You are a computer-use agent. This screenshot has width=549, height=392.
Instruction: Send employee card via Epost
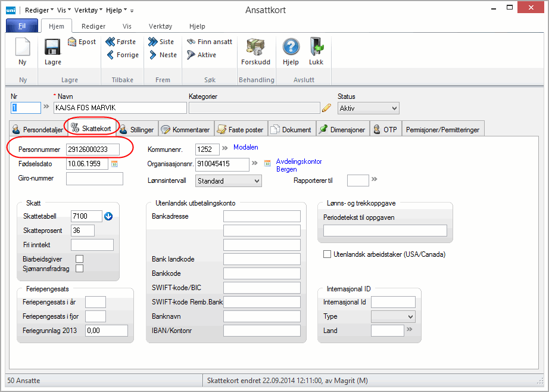click(x=82, y=42)
